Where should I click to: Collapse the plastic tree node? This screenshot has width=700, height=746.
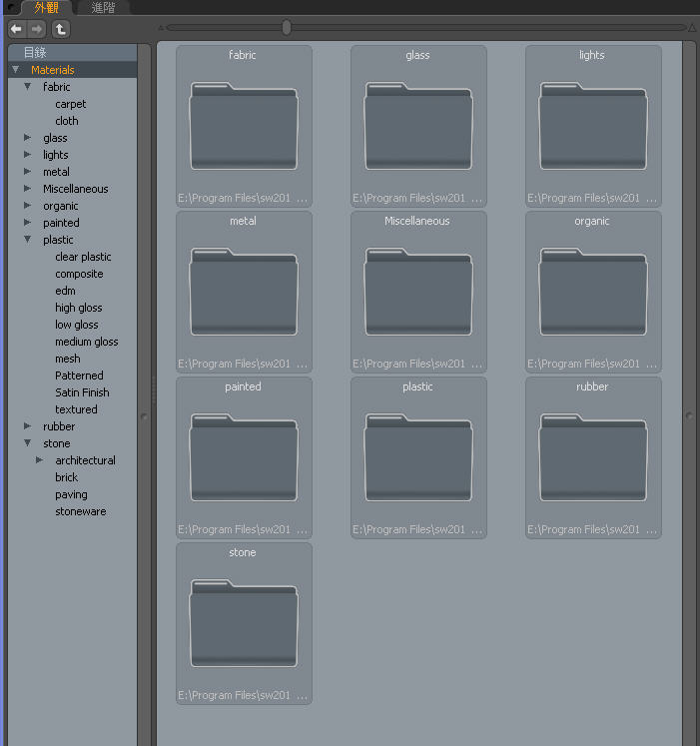pos(28,240)
